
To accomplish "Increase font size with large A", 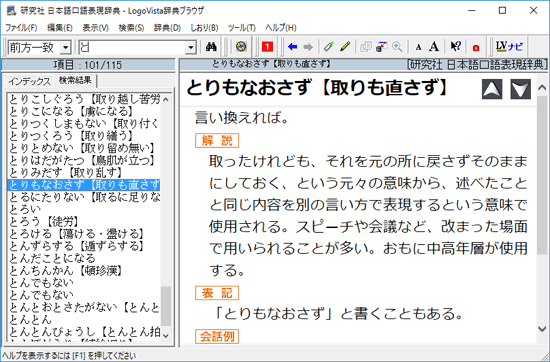I will click(434, 47).
